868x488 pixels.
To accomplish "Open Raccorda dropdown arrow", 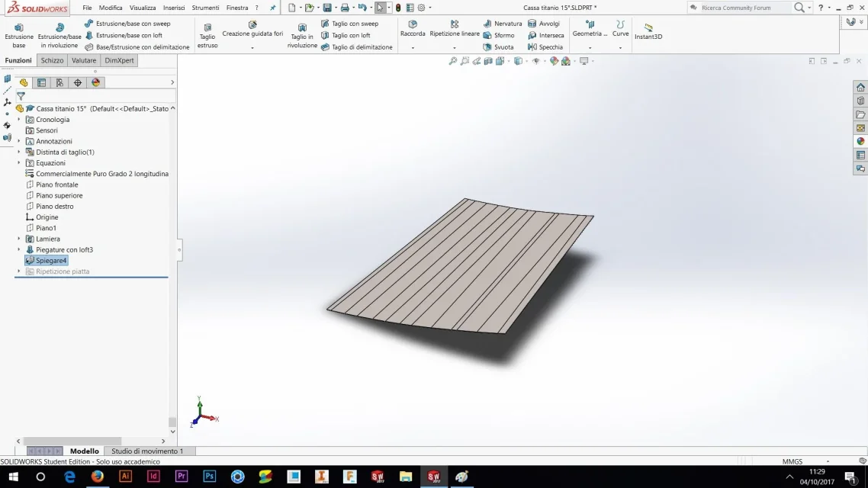I will click(413, 48).
